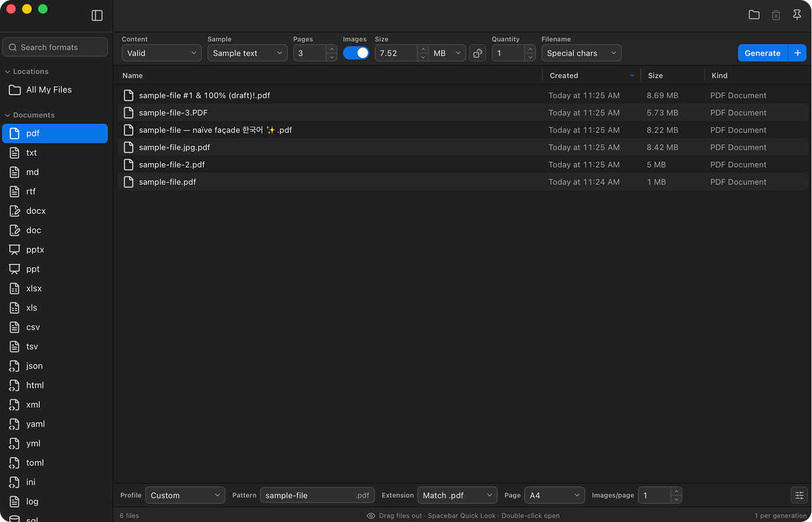Sort by the Size column header
Viewport: 812px width, 522px height.
click(x=673, y=75)
